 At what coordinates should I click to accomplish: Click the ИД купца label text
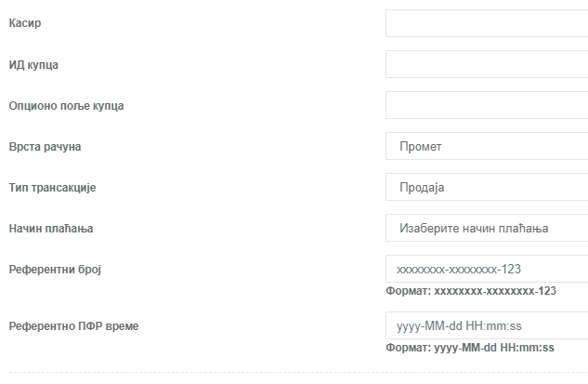(33, 65)
